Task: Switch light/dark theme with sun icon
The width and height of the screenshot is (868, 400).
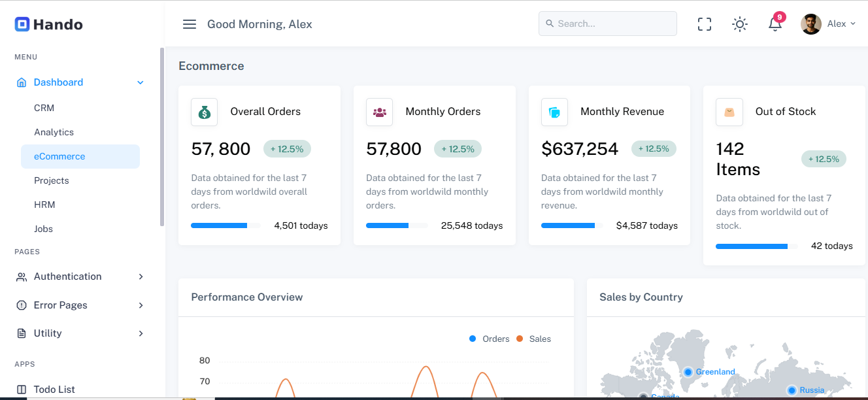Action: (x=739, y=24)
